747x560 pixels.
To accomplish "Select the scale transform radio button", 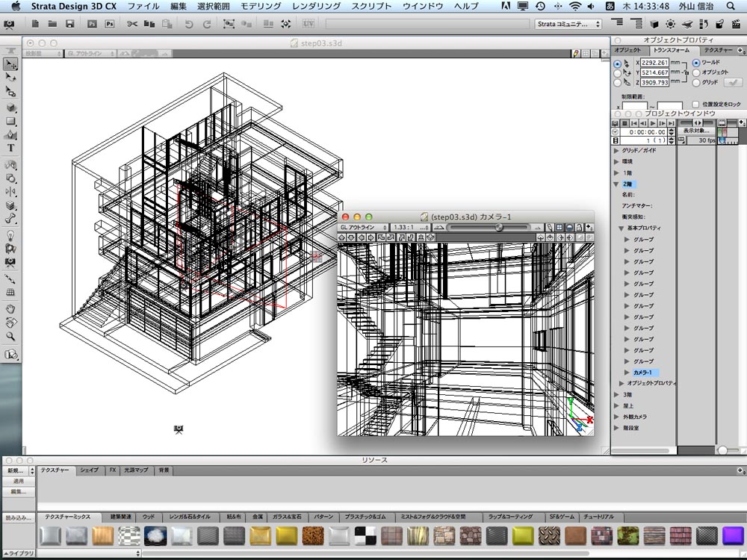I will [618, 83].
